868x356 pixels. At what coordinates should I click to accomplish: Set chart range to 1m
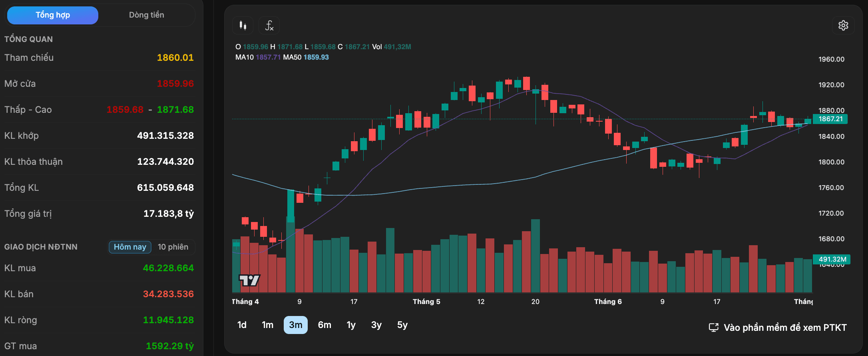(267, 325)
